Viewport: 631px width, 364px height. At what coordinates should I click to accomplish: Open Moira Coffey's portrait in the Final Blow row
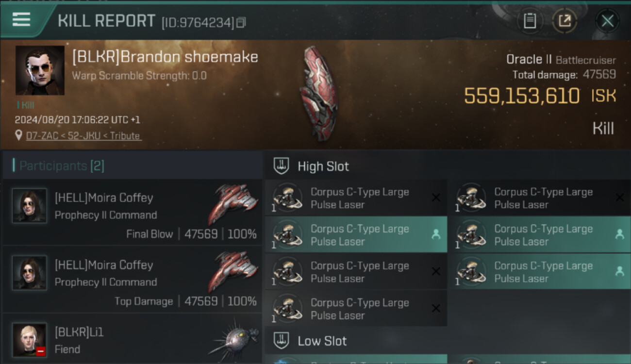pyautogui.click(x=30, y=206)
